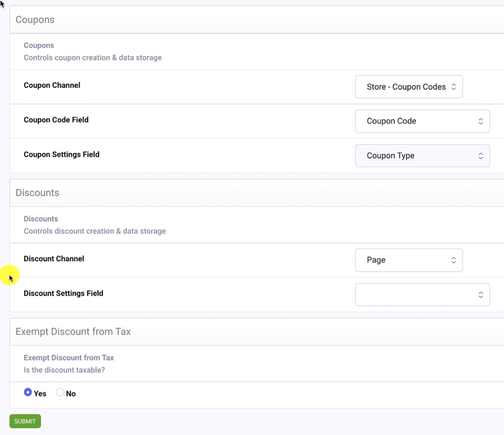Click the Coupon Settings Field label
This screenshot has width=504, height=435.
(x=61, y=154)
